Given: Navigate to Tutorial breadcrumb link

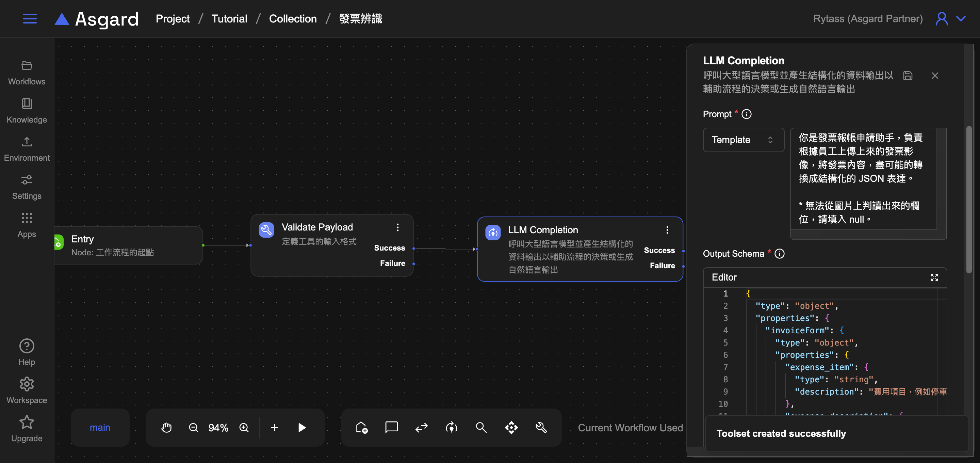Looking at the screenshot, I should tap(229, 19).
